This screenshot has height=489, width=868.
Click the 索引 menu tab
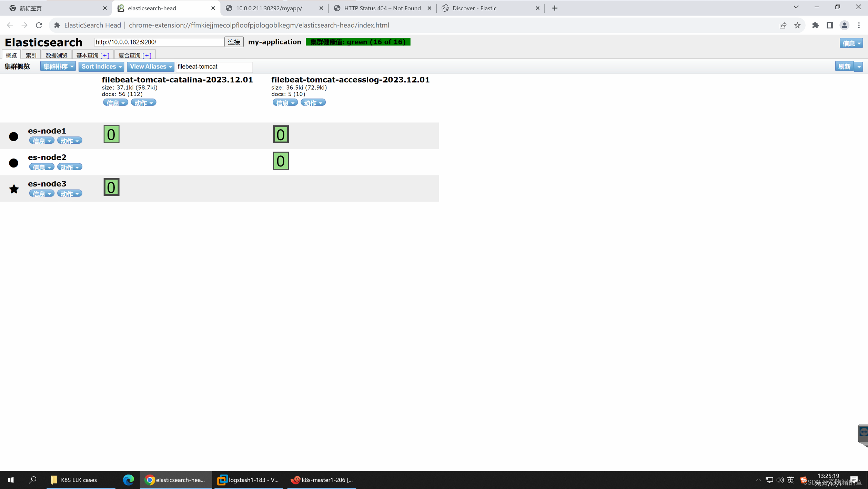pos(30,55)
